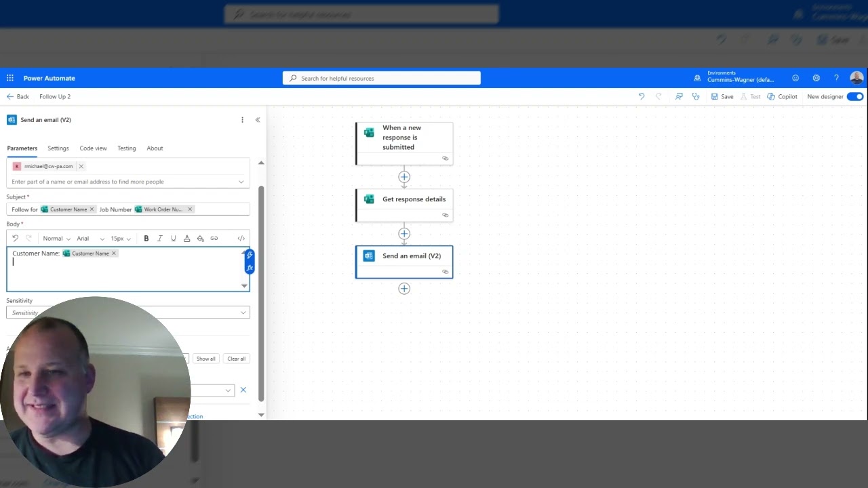Open the settings gear in header

pos(816,78)
